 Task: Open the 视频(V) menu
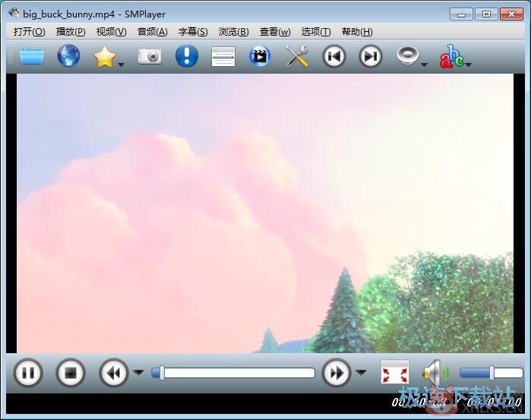[111, 31]
